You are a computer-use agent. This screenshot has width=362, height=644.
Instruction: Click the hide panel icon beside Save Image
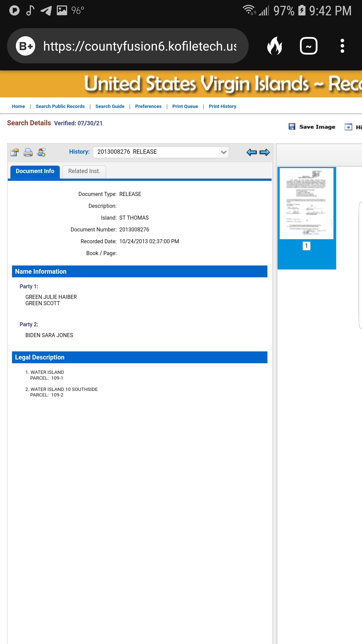(x=348, y=127)
